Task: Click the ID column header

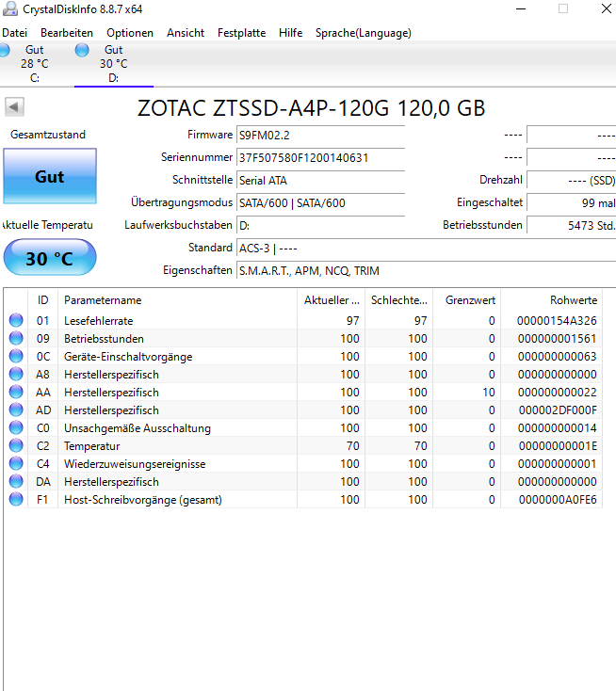Action: [42, 300]
